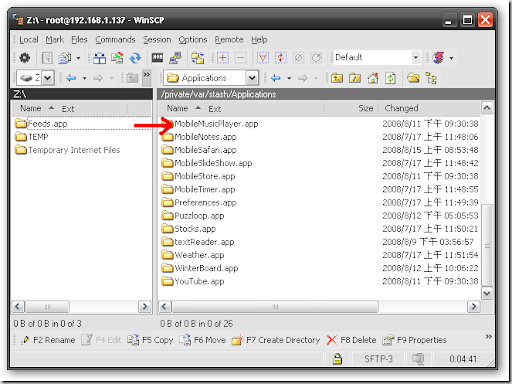Screen dimensions: 512x384
Task: Click the transfer queue filter icon
Action: 263,58
